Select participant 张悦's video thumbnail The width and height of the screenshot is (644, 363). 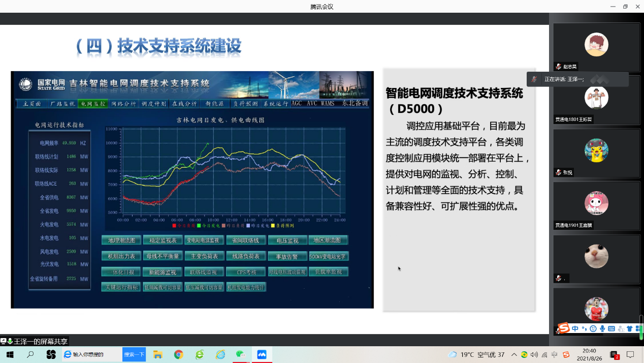click(596, 153)
